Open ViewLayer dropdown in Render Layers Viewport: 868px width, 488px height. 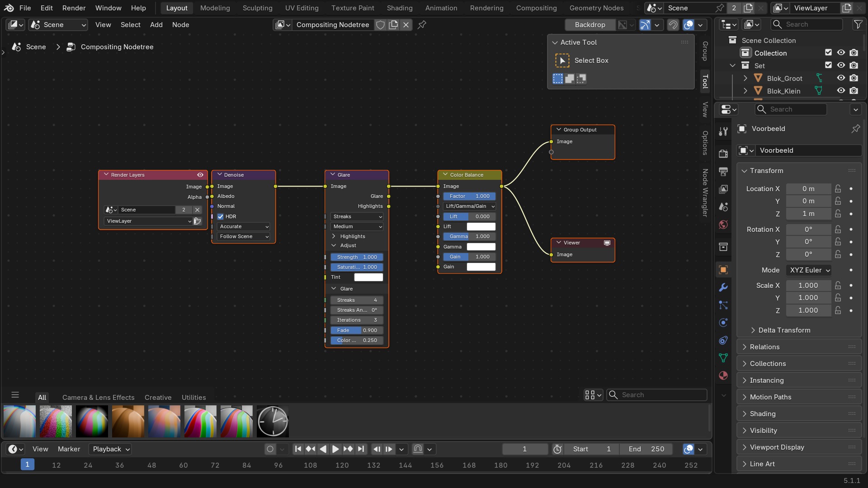[x=148, y=221]
